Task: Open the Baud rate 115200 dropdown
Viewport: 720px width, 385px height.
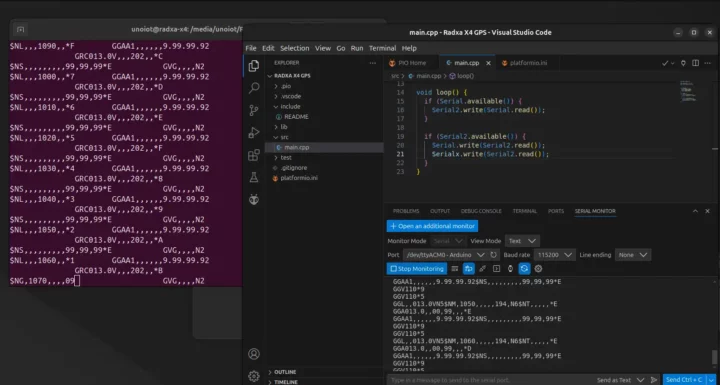Action: pyautogui.click(x=556, y=255)
